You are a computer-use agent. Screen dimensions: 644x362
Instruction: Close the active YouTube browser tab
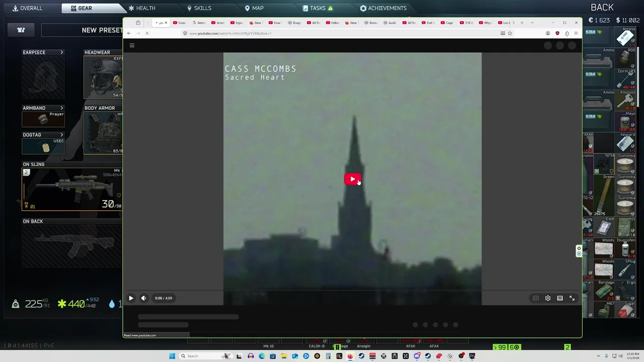pyautogui.click(x=166, y=23)
